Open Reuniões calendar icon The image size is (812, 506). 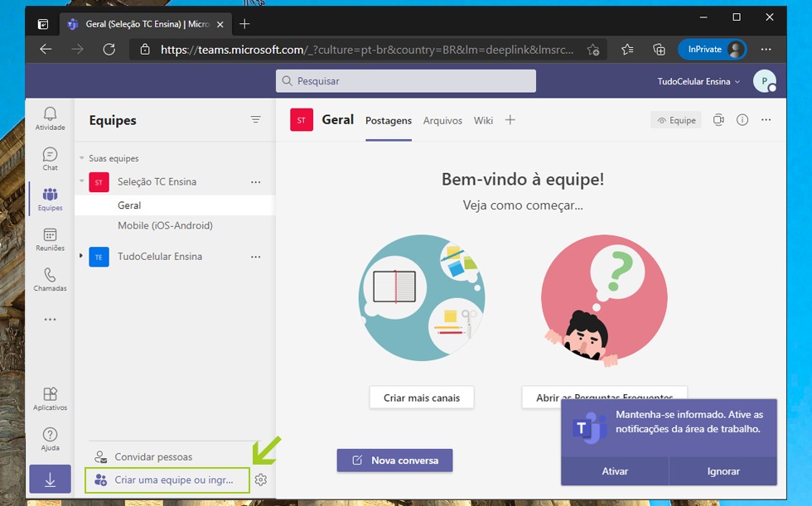pos(50,239)
